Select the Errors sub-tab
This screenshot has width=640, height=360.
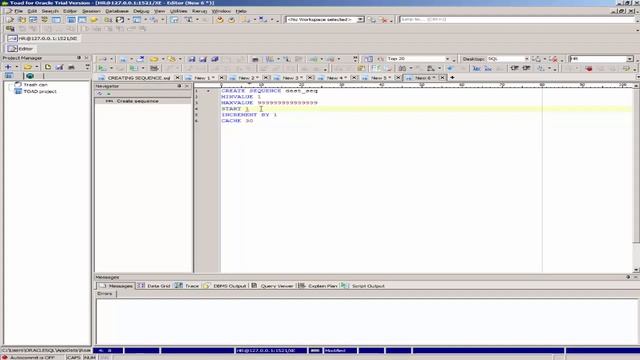point(105,294)
